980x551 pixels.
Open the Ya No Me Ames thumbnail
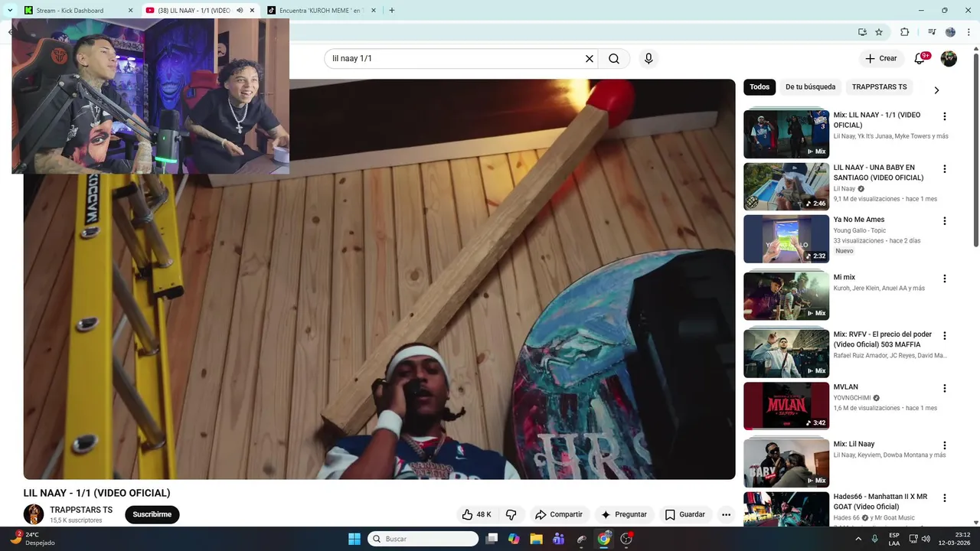(x=786, y=239)
